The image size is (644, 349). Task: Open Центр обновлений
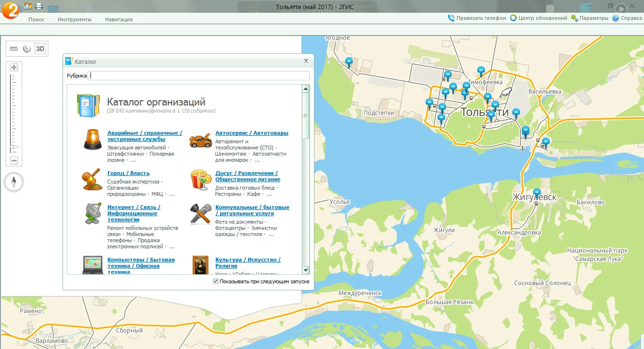pos(538,18)
